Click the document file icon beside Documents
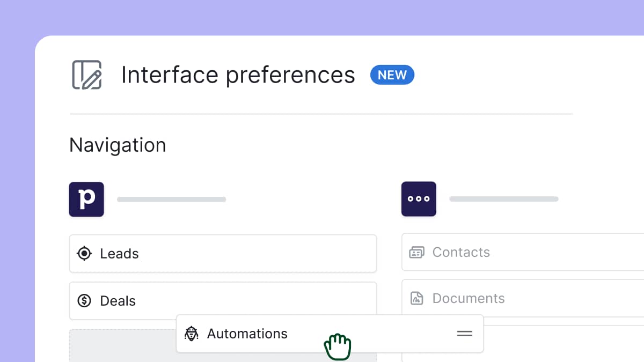This screenshot has height=362, width=644. [x=418, y=298]
